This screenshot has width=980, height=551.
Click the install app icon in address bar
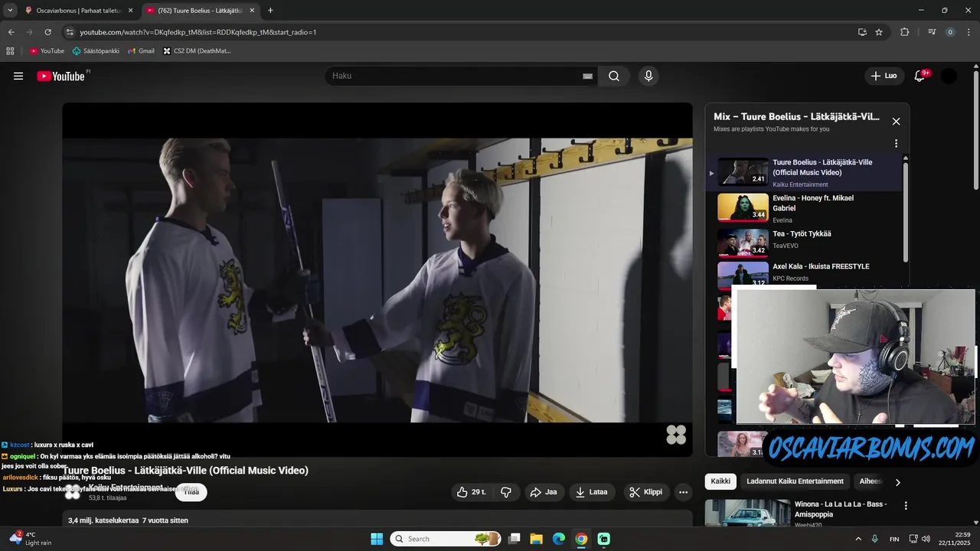862,32
